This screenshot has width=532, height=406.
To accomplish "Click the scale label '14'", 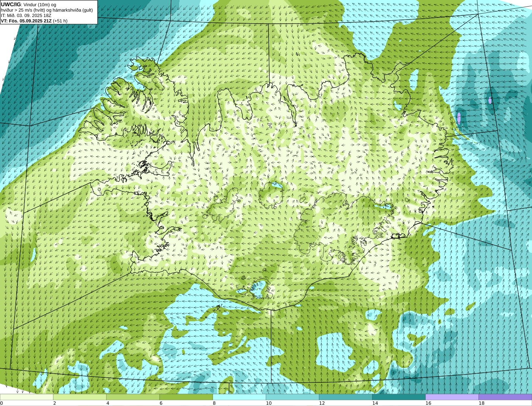I will tap(375, 403).
